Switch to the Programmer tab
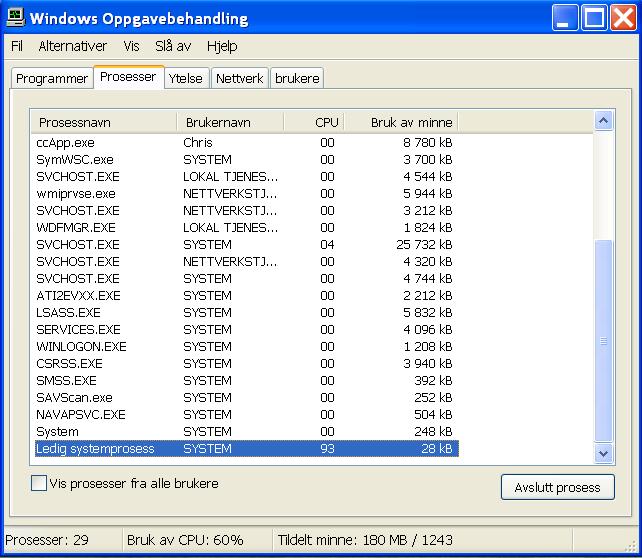 point(52,78)
